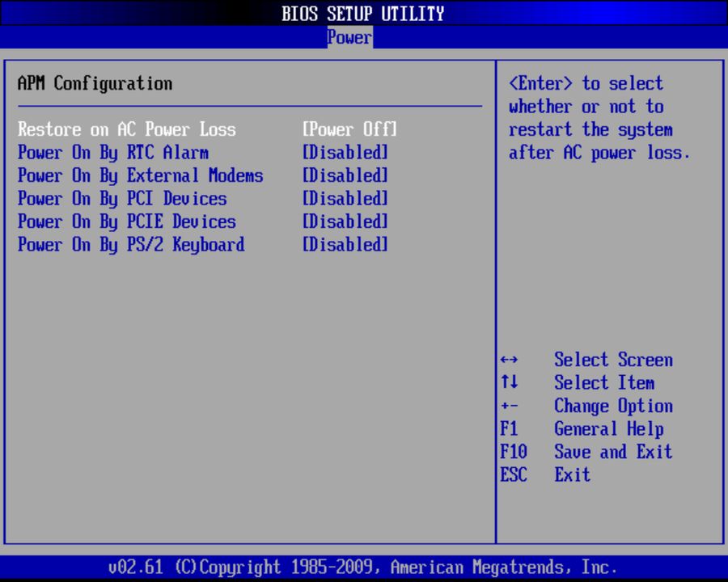Click the Change Option legend text

click(x=613, y=406)
